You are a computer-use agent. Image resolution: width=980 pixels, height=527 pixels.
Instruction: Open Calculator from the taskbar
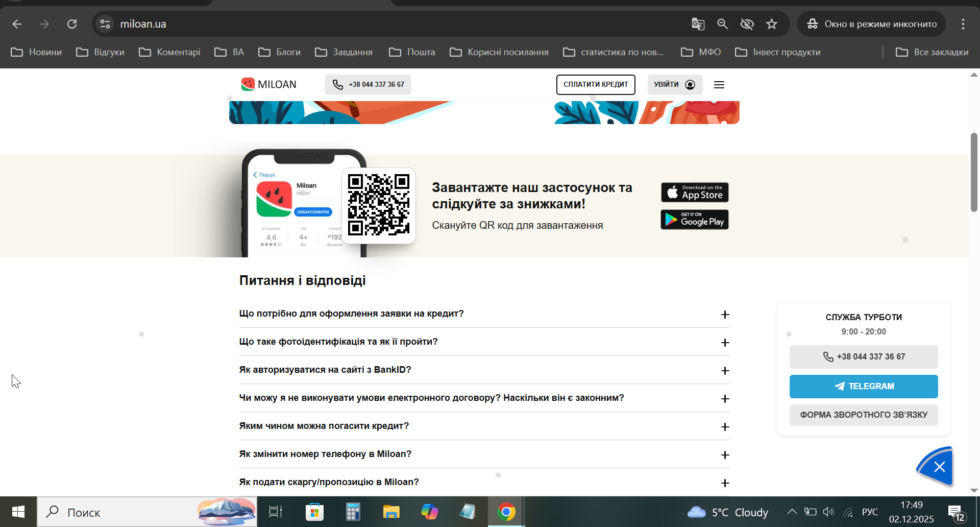pos(353,512)
